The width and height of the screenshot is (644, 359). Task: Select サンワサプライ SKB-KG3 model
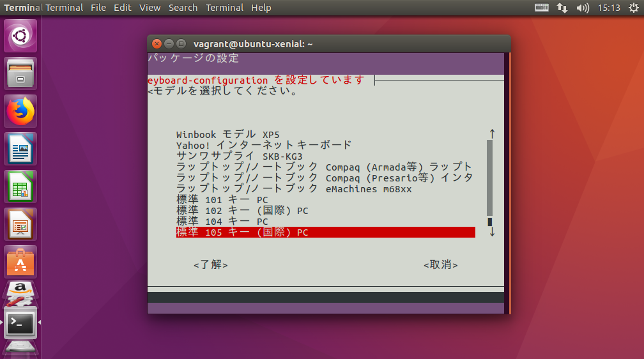click(x=326, y=156)
